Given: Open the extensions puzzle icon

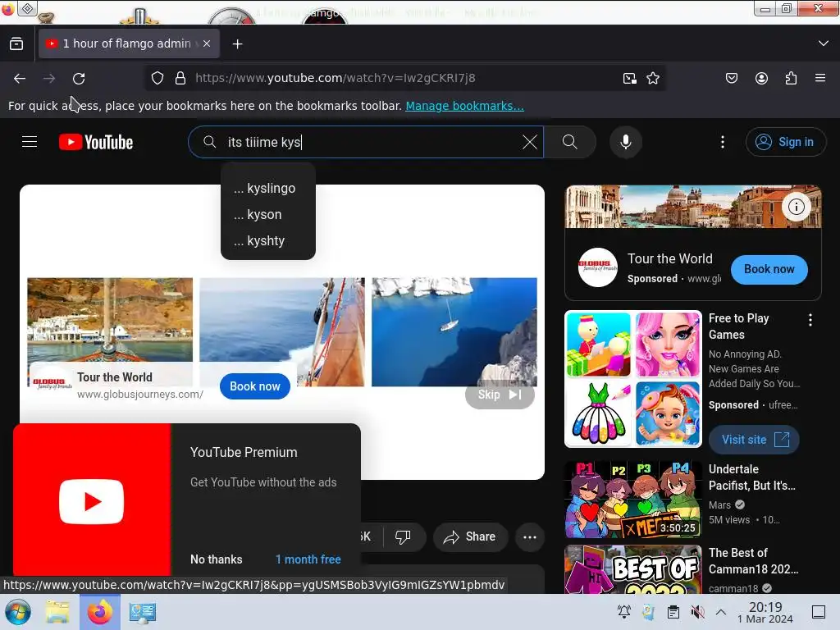Looking at the screenshot, I should (x=791, y=78).
